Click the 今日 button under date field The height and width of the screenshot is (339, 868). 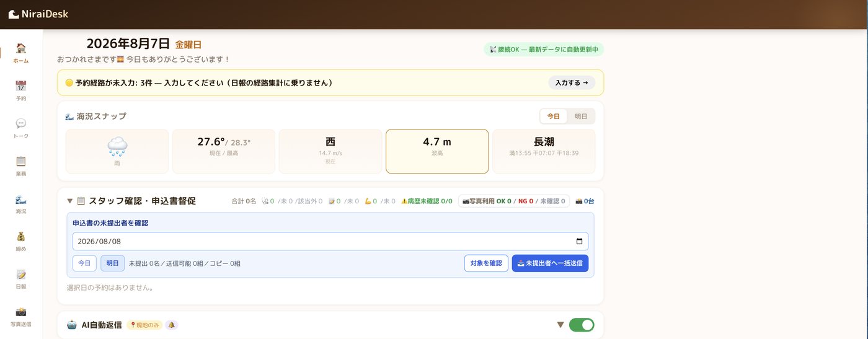84,263
